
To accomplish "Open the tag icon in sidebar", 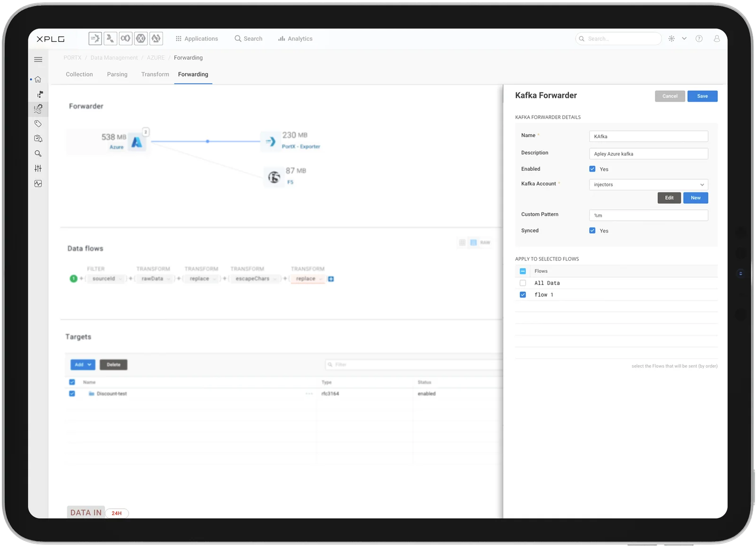I will (38, 124).
